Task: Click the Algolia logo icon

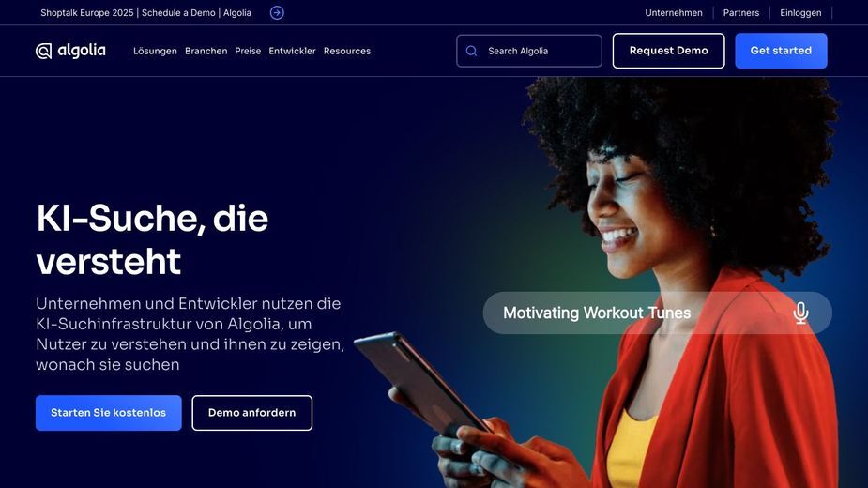Action: click(44, 51)
